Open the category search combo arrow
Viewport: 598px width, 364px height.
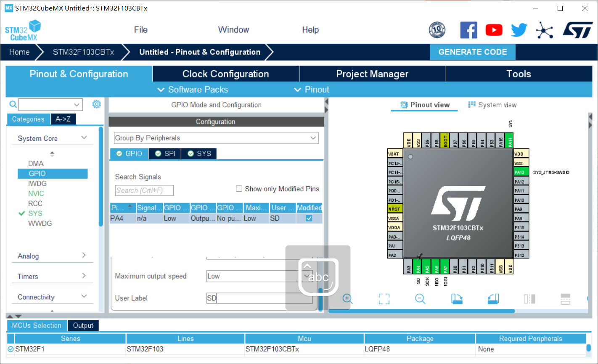click(77, 104)
